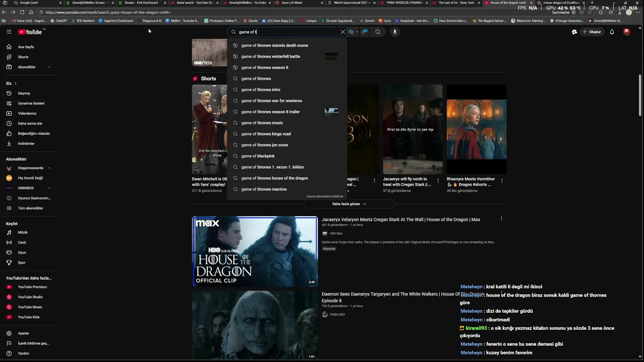
Task: Open Ayarlar settings in the sidebar
Action: [x=24, y=333]
